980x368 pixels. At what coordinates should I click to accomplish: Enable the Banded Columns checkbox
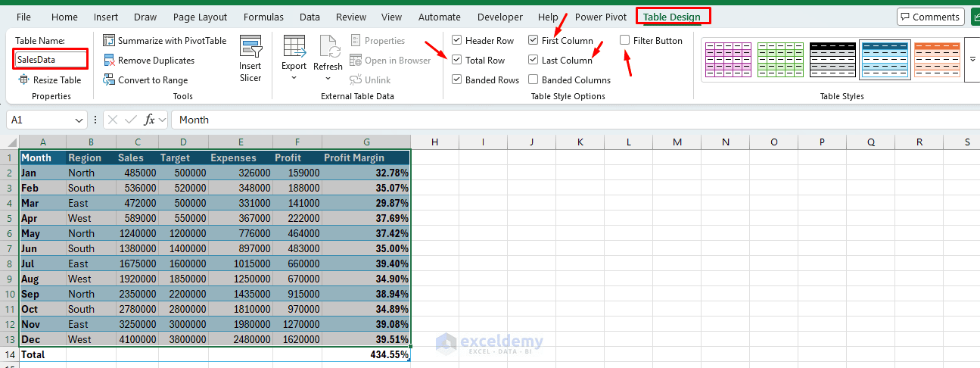534,80
